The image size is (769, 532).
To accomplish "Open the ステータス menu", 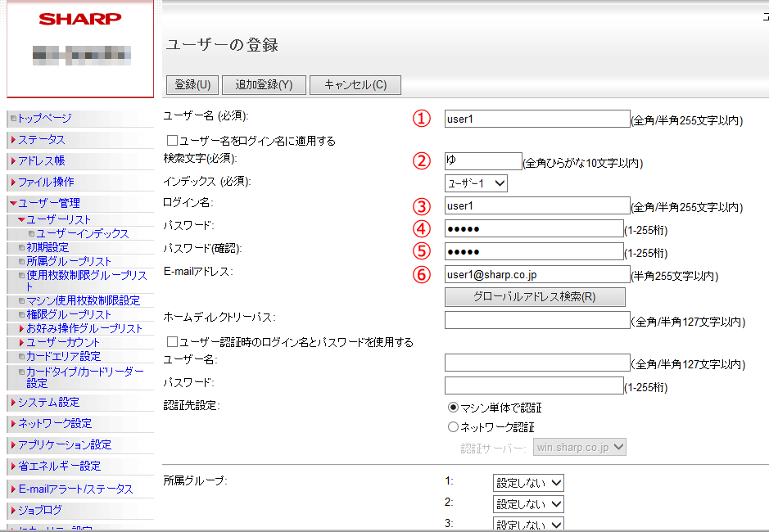I will click(41, 139).
